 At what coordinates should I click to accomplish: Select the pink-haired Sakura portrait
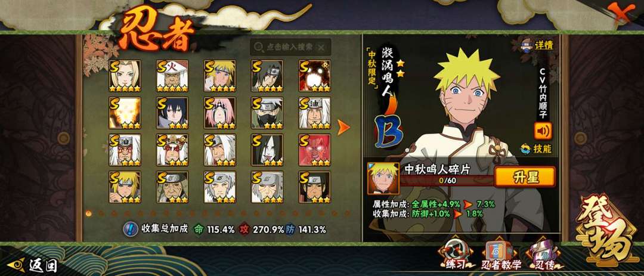(219, 113)
